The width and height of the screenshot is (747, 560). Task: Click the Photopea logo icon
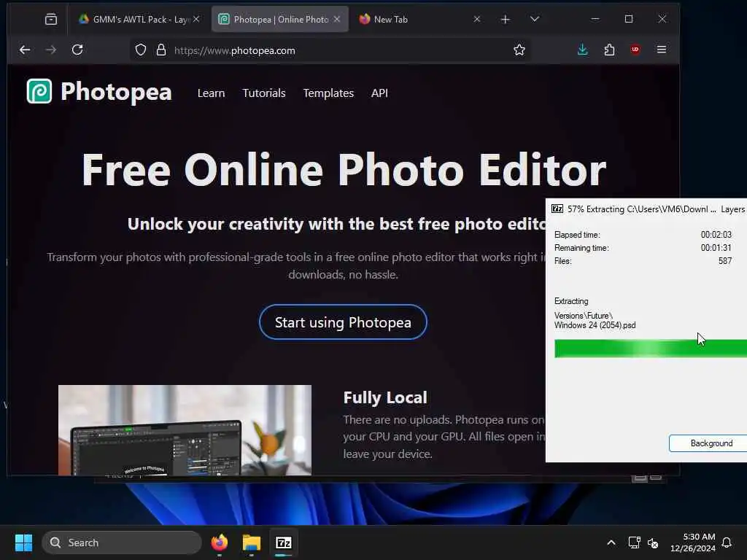39,91
